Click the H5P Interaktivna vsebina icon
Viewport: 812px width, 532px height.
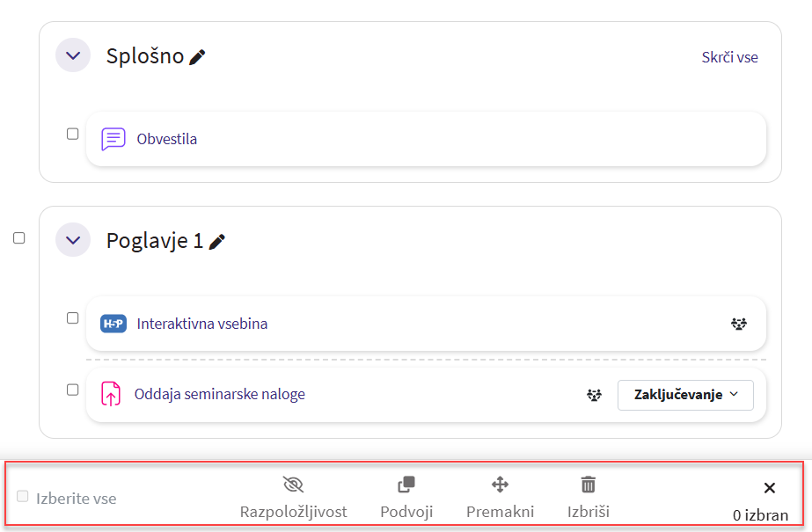coord(113,324)
